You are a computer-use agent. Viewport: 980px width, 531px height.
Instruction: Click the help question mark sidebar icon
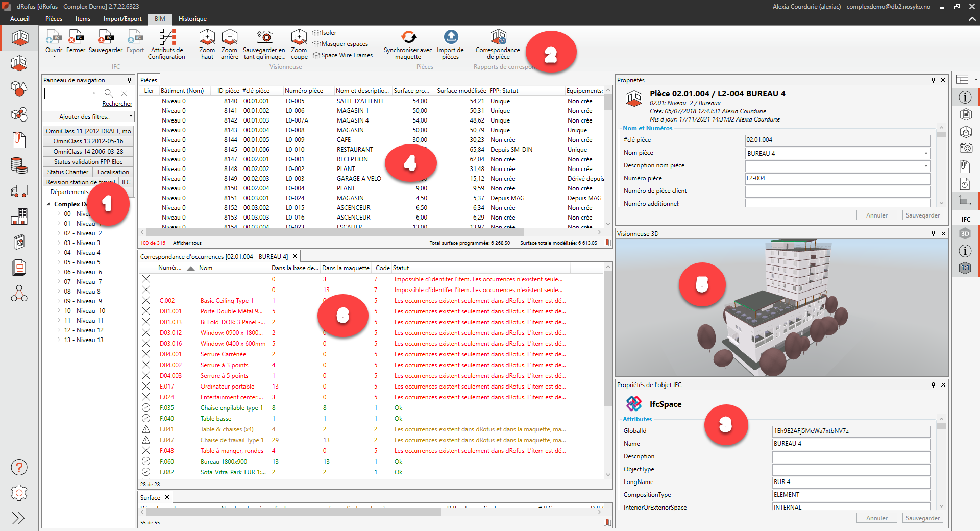click(x=19, y=467)
